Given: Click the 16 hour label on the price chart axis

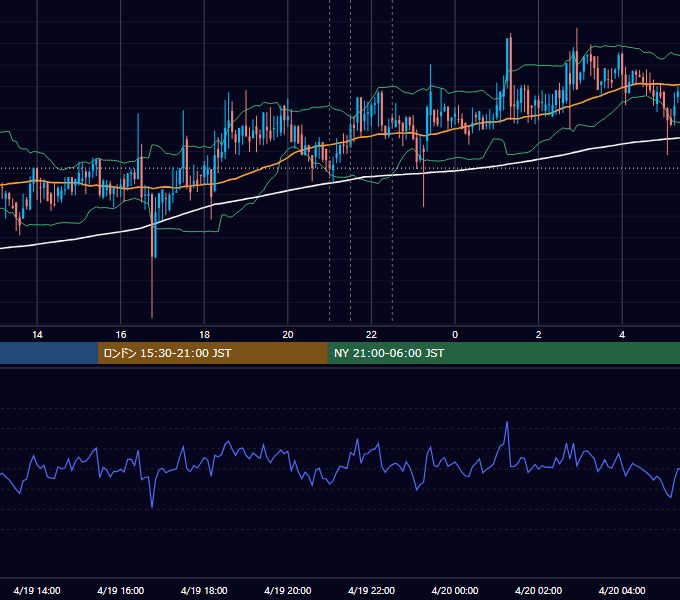Looking at the screenshot, I should click(121, 335).
